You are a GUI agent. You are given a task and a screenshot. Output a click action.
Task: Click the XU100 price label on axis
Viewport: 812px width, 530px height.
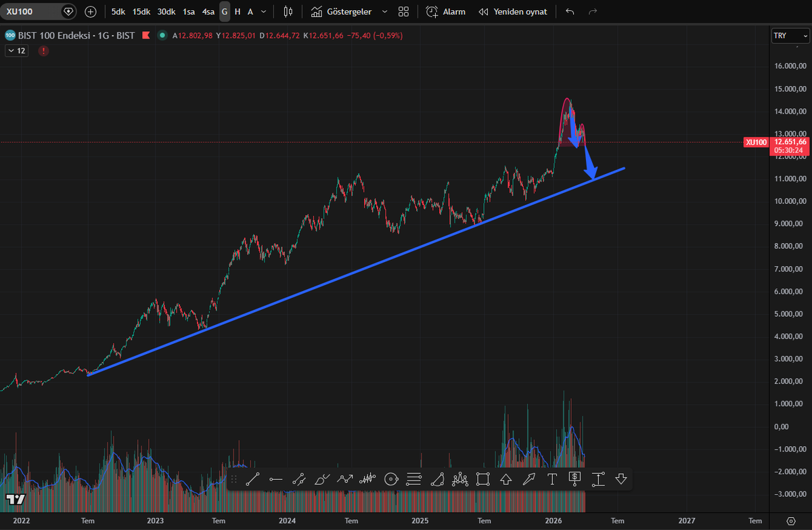pyautogui.click(x=756, y=142)
